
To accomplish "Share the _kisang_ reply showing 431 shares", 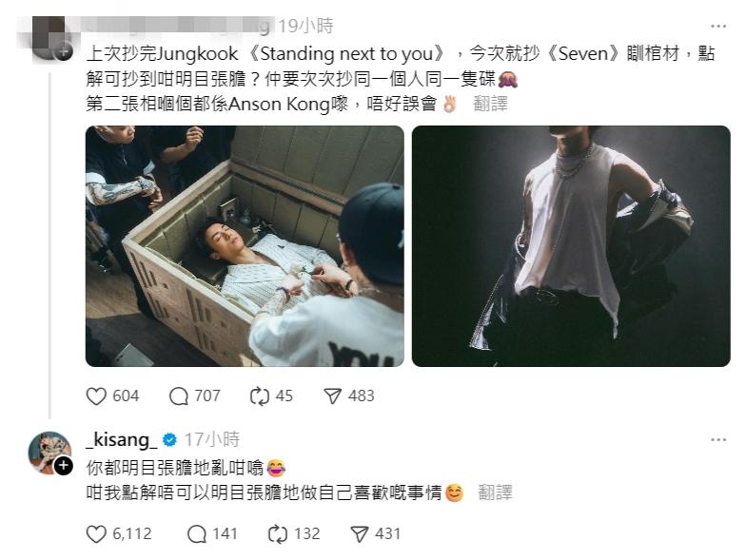I will pyautogui.click(x=360, y=534).
